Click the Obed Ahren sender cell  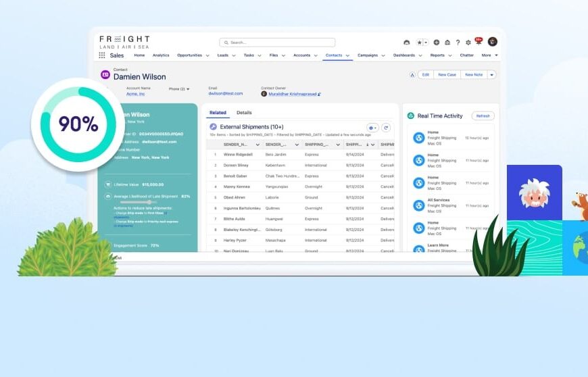[234, 197]
